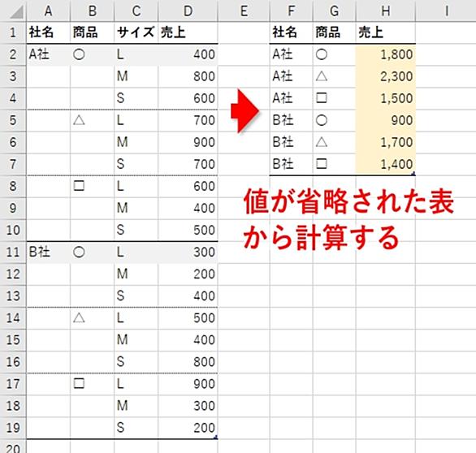Click cell H7 total 1,400
Image resolution: width=476 pixels, height=453 pixels.
pyautogui.click(x=386, y=164)
